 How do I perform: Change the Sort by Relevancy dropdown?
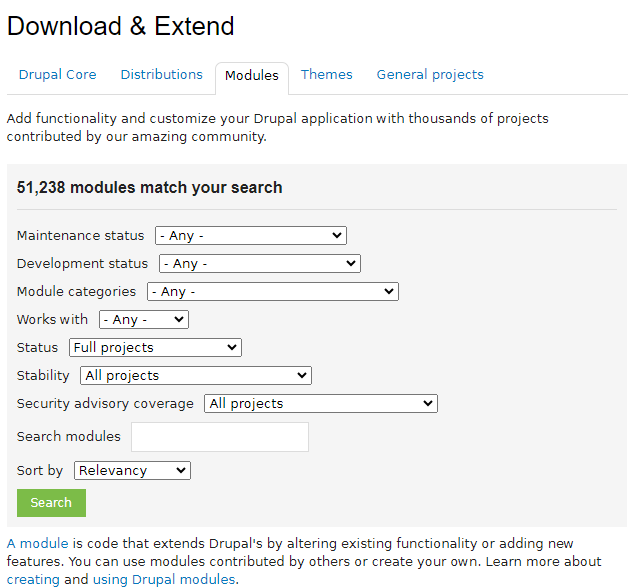coord(132,471)
